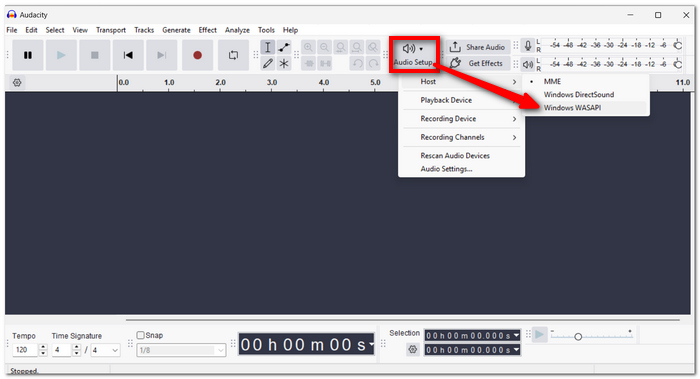Click the Play-at-speed button

(x=539, y=334)
